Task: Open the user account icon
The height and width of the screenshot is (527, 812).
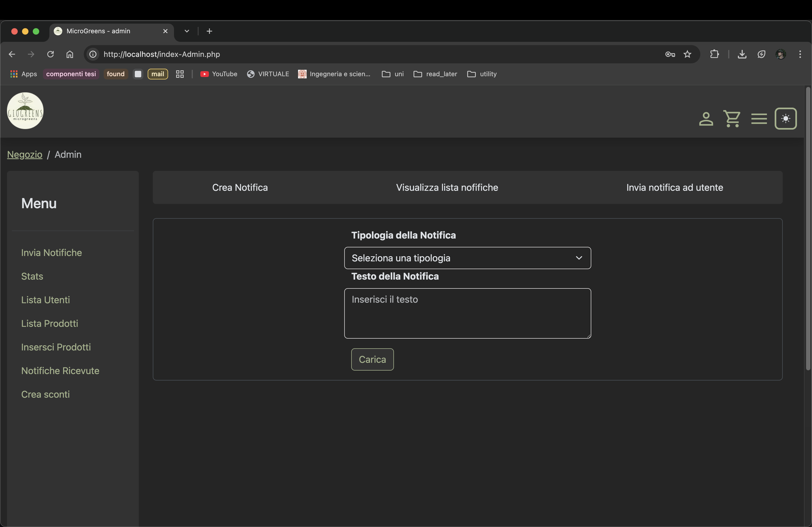Action: (x=706, y=119)
